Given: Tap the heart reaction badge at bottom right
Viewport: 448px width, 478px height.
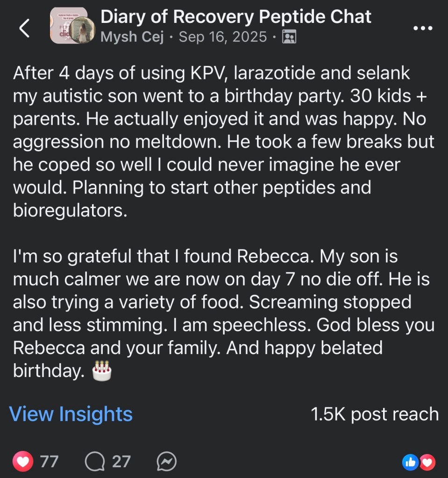Looking at the screenshot, I should 427,462.
